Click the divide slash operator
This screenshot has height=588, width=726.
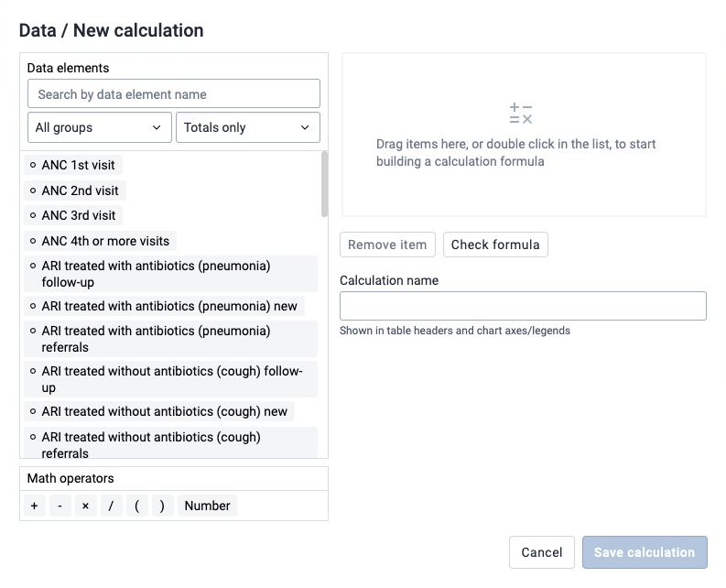coord(111,506)
